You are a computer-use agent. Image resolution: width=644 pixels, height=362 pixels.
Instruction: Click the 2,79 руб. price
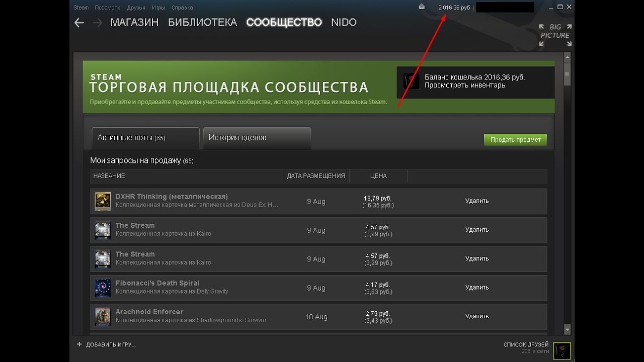click(378, 314)
